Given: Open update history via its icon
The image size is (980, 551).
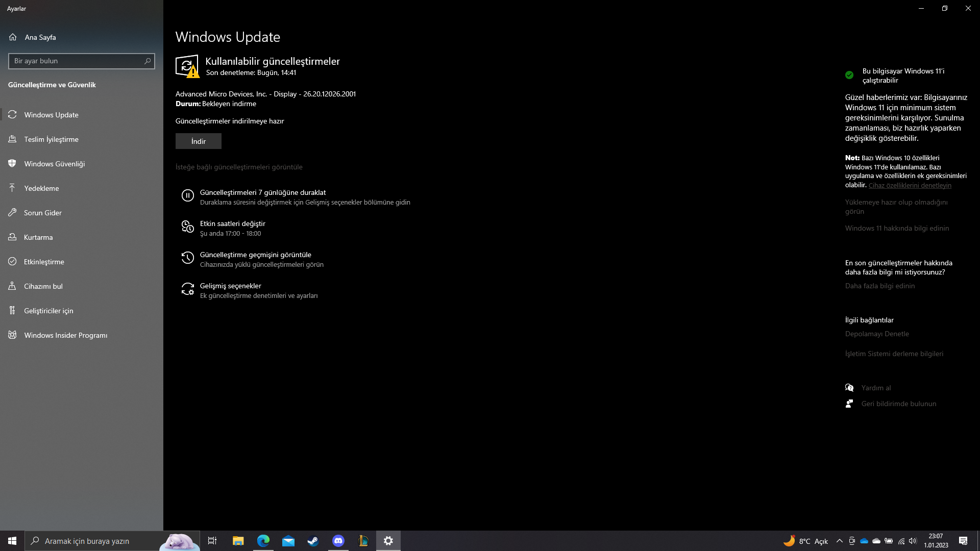Looking at the screenshot, I should 187,258.
